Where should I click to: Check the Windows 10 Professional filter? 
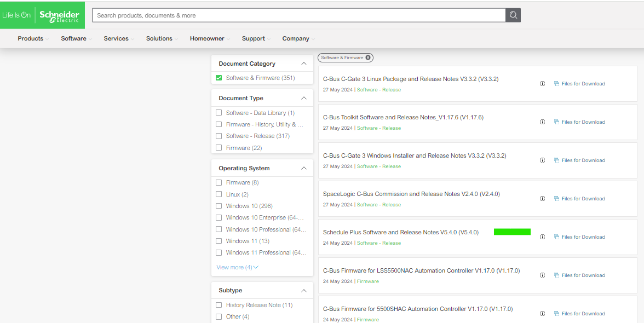click(219, 229)
